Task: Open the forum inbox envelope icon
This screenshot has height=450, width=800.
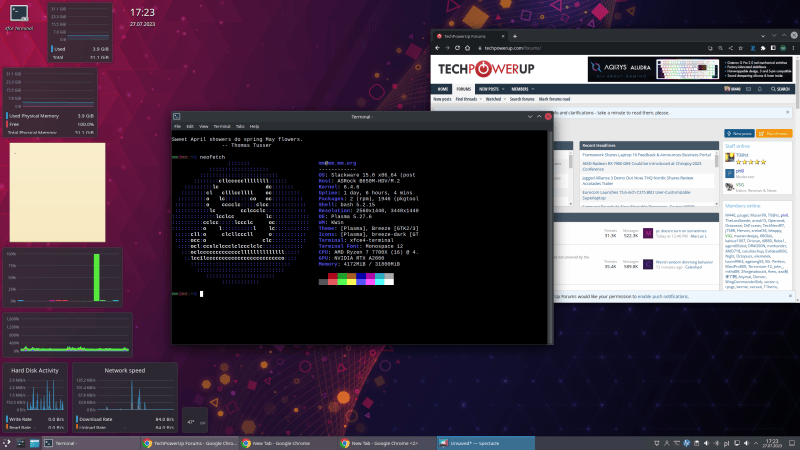Action: [x=748, y=89]
